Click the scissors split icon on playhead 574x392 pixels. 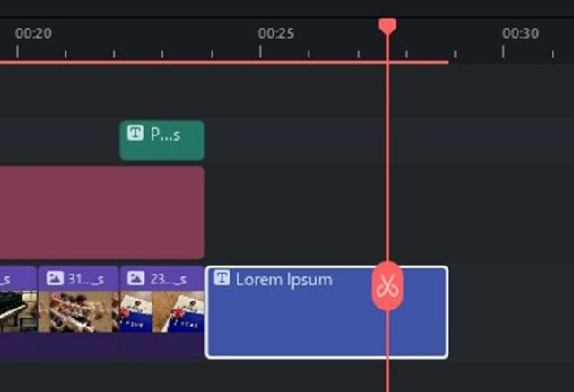pyautogui.click(x=387, y=287)
